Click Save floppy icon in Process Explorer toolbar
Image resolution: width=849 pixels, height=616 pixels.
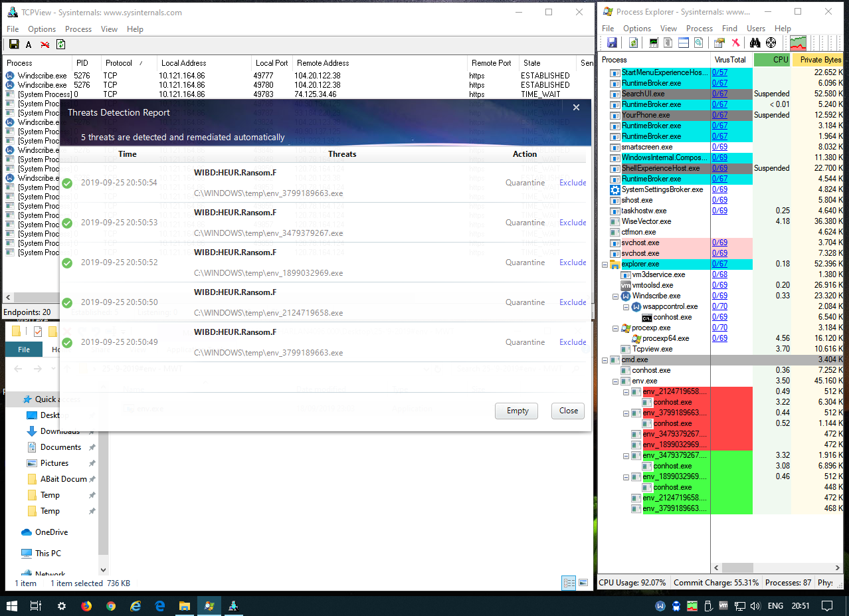coord(613,43)
